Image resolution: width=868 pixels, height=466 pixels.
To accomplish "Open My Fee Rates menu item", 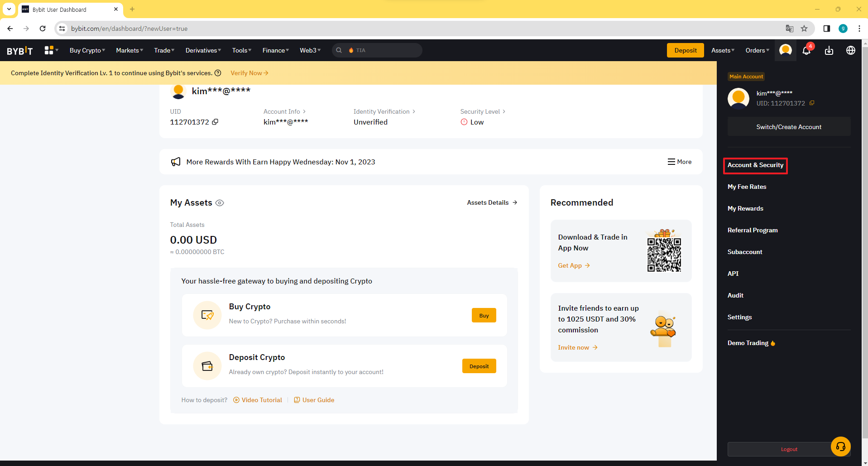I will (x=747, y=187).
